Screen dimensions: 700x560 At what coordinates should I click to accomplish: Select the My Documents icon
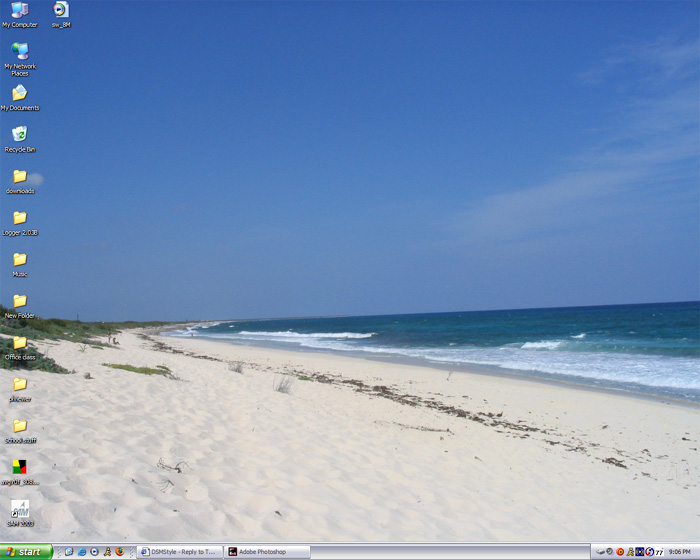[19, 94]
